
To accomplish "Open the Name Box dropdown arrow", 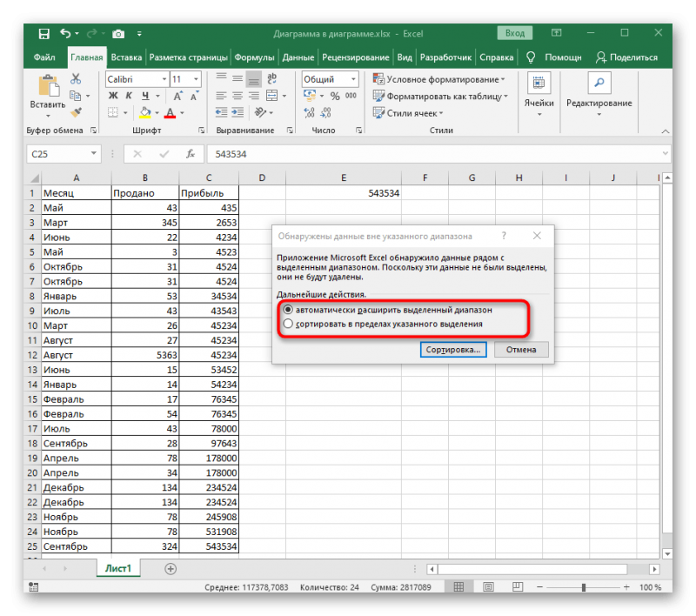I will (94, 153).
